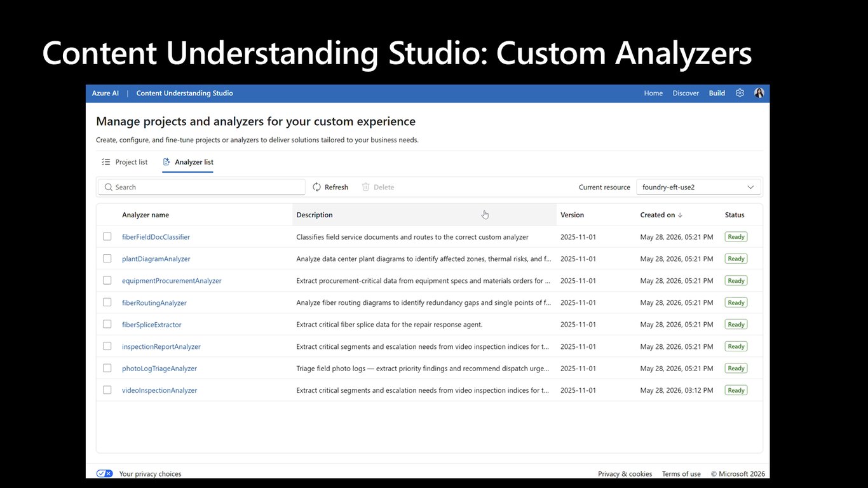Toggle the privacy choices switch
The width and height of the screenshot is (868, 488).
[x=104, y=473]
